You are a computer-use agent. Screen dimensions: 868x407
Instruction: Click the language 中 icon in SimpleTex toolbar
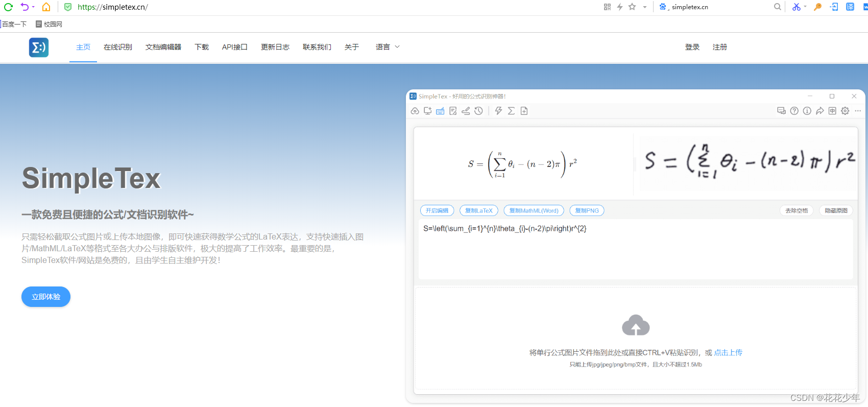click(x=832, y=111)
